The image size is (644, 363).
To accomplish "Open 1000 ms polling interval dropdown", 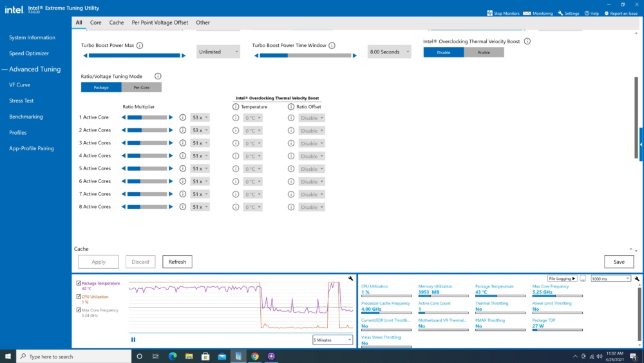I will point(611,279).
